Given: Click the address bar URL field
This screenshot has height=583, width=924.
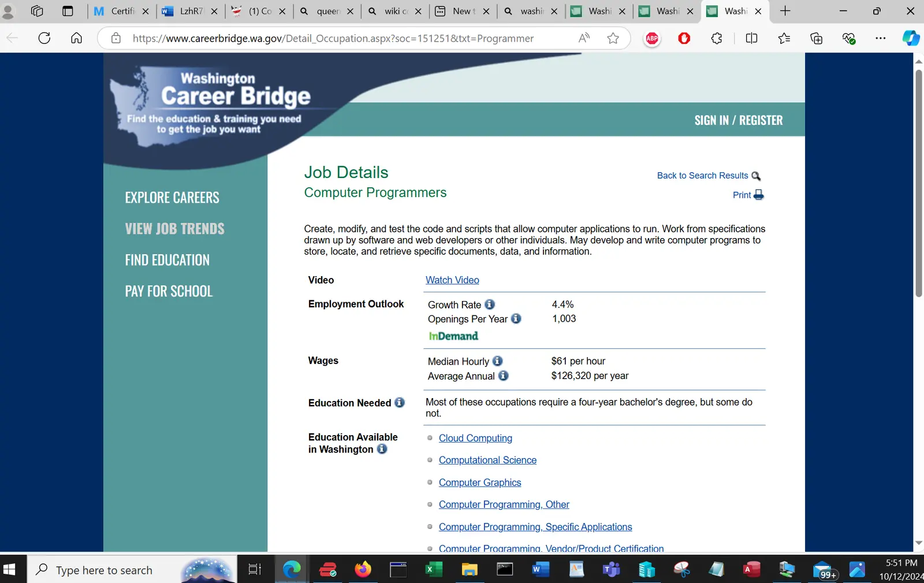Looking at the screenshot, I should 333,38.
